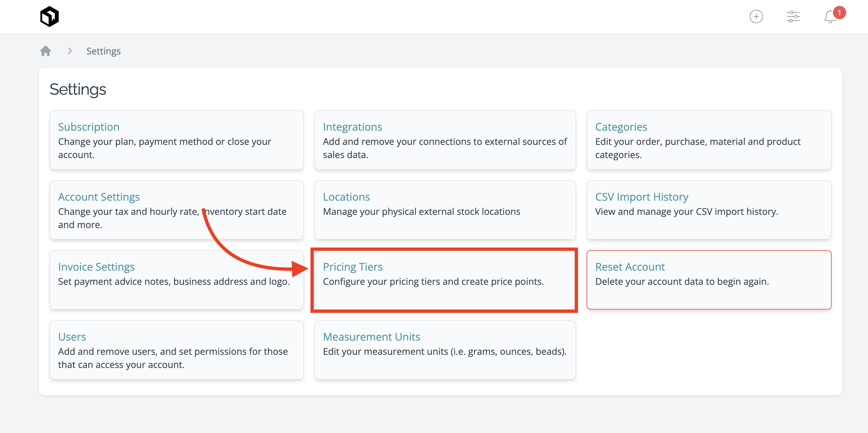
Task: Click the breadcrumb chevron separator
Action: pyautogui.click(x=69, y=51)
